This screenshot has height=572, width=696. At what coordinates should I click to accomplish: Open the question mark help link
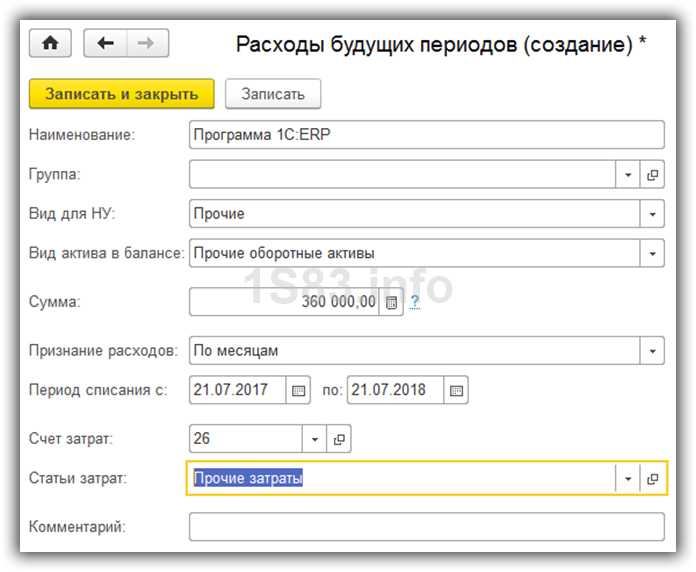tap(415, 302)
